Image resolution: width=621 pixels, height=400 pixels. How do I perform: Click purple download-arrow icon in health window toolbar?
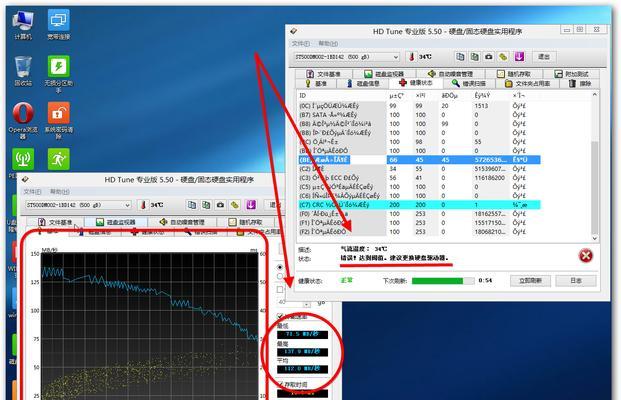click(519, 57)
